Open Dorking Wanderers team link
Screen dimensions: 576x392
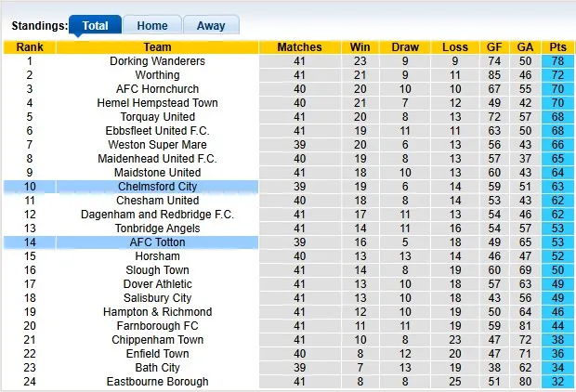tap(157, 61)
